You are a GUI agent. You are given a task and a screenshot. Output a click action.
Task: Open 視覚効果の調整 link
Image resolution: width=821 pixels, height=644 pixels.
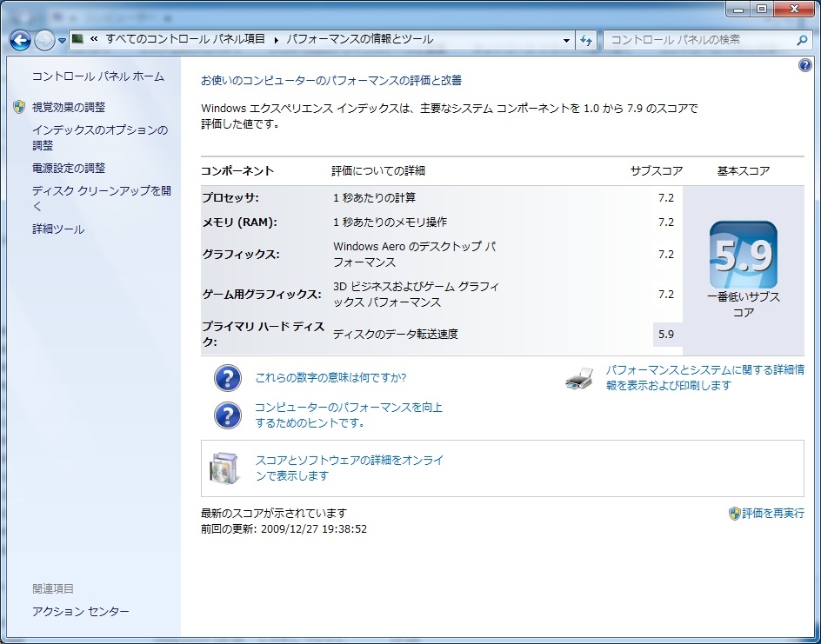coord(69,107)
